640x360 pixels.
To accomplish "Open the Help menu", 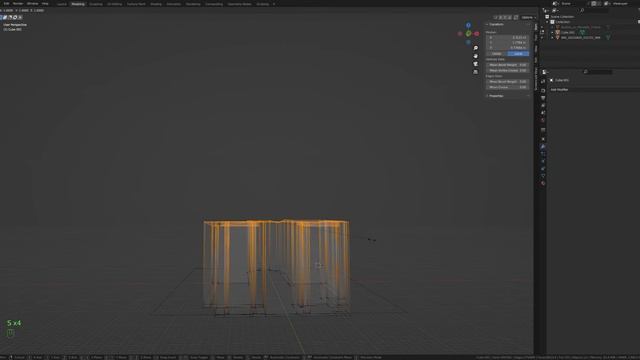I will (x=45, y=4).
